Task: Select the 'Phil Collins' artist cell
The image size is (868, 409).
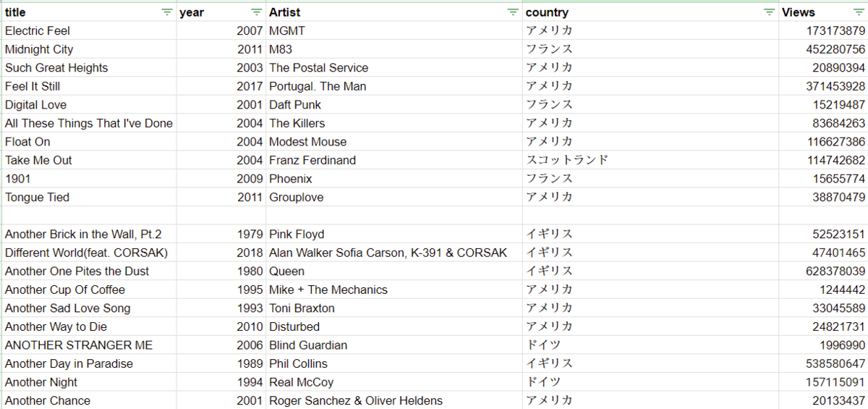Action: point(394,363)
